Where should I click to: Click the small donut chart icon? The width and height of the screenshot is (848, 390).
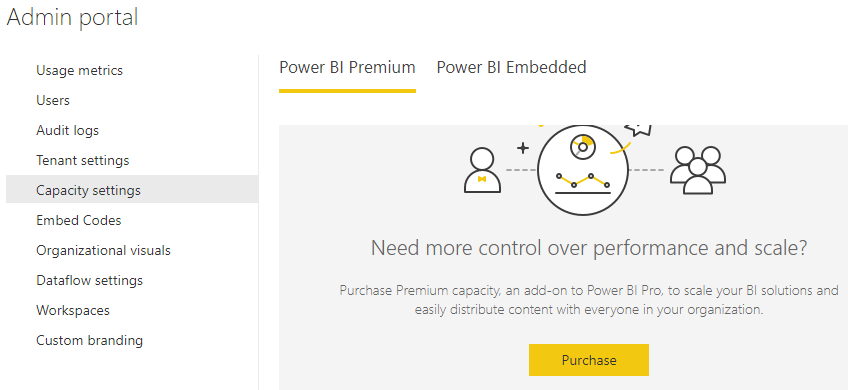pos(582,147)
